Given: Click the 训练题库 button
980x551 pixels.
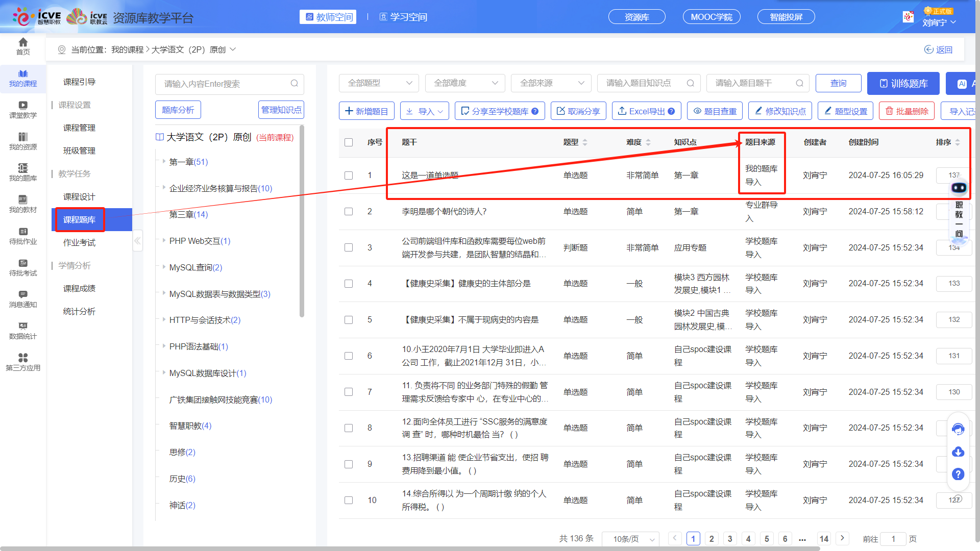Looking at the screenshot, I should click(903, 83).
